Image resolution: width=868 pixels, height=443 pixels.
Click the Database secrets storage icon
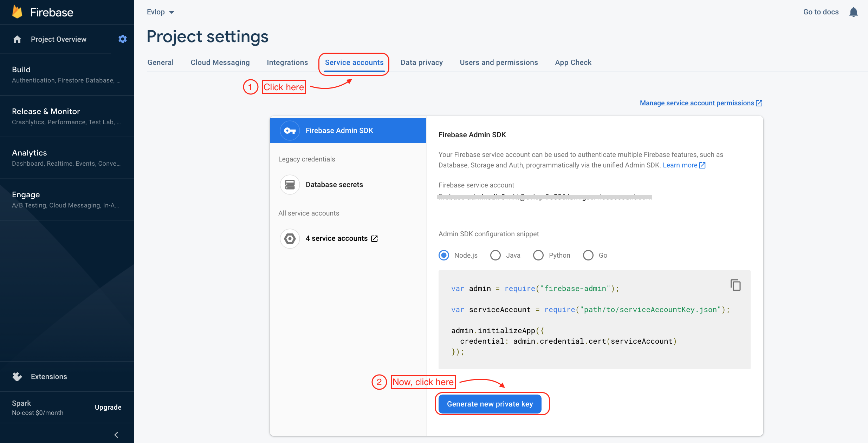click(x=290, y=185)
